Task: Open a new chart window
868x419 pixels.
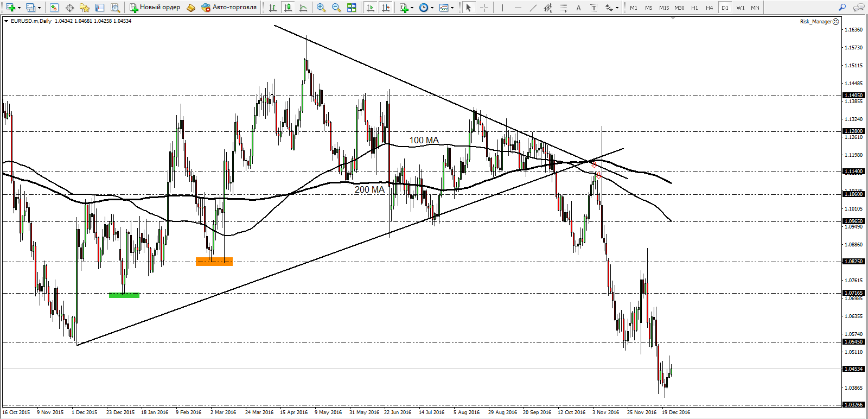Action: (x=10, y=8)
